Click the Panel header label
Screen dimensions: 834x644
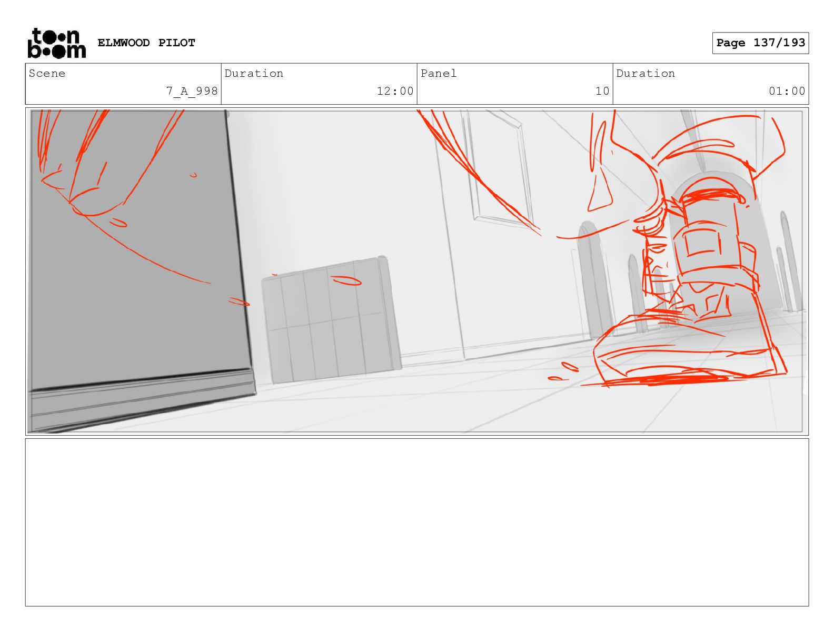[439, 73]
